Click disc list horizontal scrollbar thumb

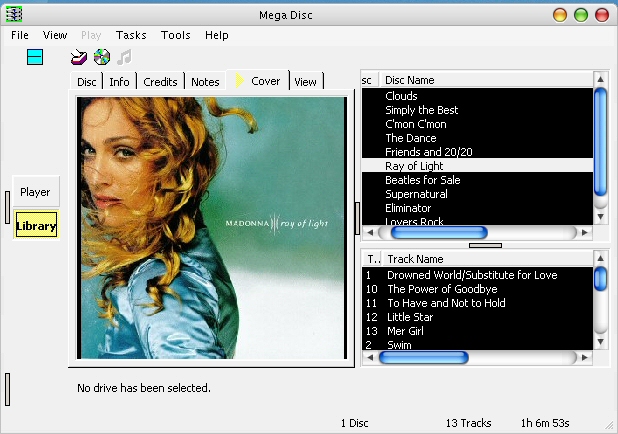[439, 232]
